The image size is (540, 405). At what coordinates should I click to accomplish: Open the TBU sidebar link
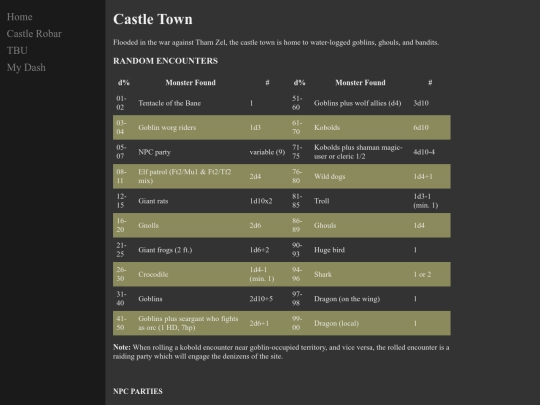17,51
